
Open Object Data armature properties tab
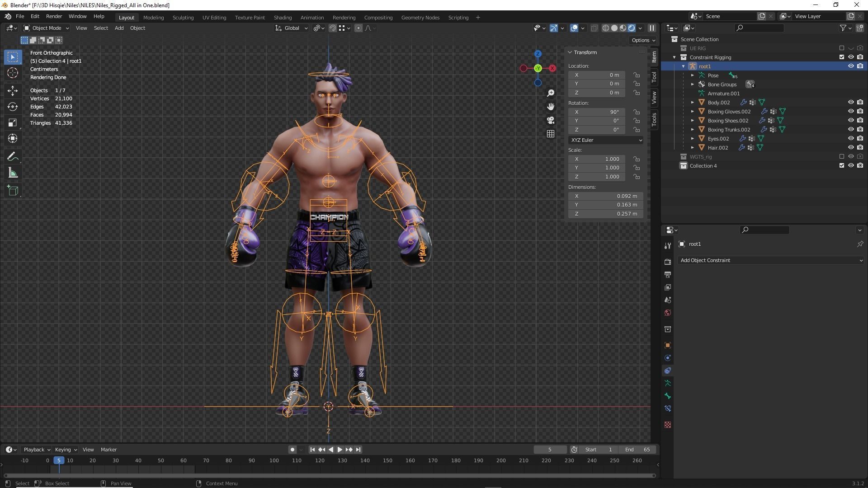coord(668,383)
